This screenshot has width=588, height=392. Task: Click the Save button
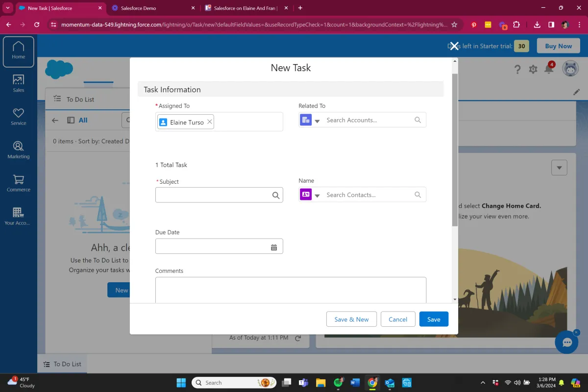(434, 319)
